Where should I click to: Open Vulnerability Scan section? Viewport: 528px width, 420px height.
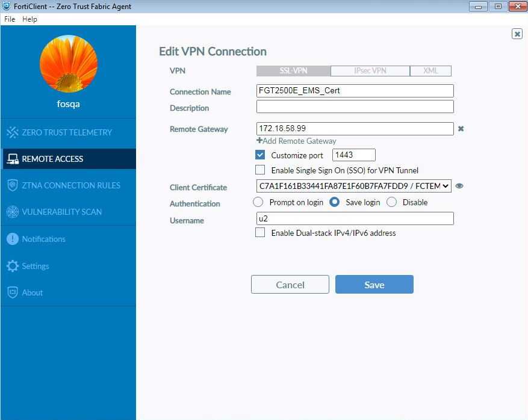click(x=69, y=212)
